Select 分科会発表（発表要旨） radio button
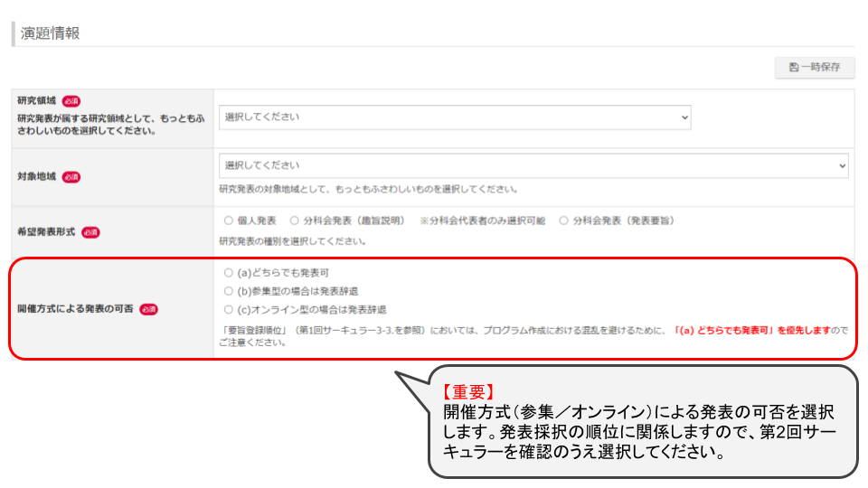Image resolution: width=868 pixels, height=488 pixels. click(564, 221)
